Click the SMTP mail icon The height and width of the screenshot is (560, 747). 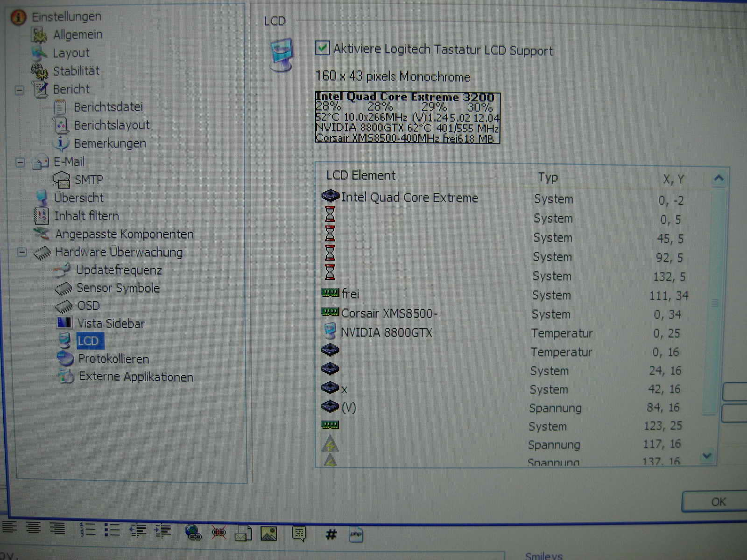(61, 180)
